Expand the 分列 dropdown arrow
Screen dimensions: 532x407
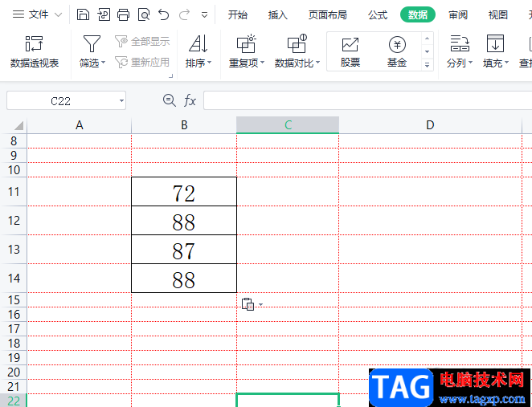point(470,63)
